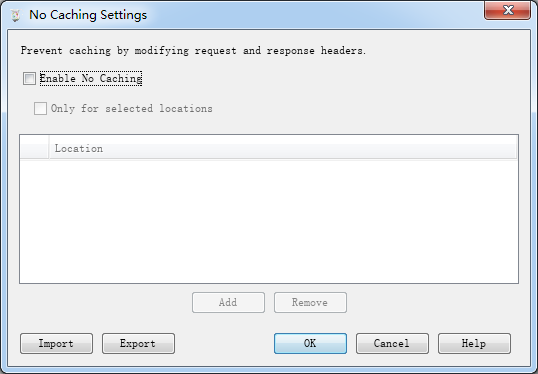
Task: Click the divider left of Location header
Action: click(49, 148)
